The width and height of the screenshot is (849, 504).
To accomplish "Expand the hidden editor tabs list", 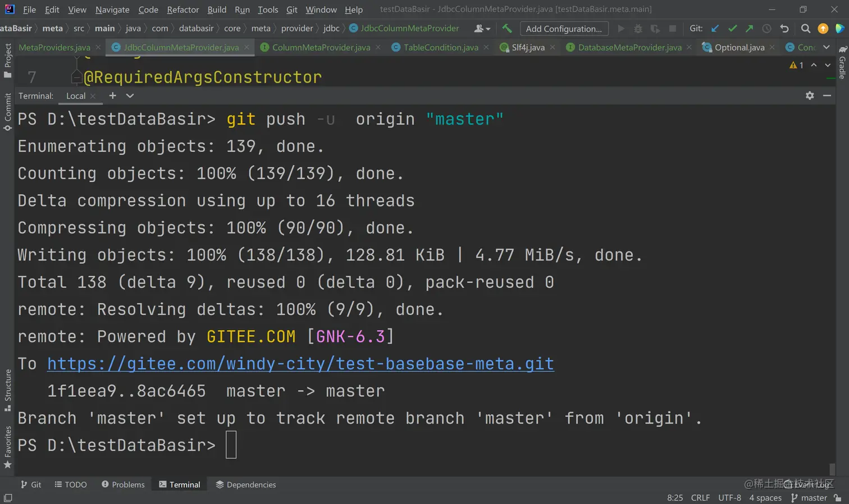I will [x=827, y=47].
